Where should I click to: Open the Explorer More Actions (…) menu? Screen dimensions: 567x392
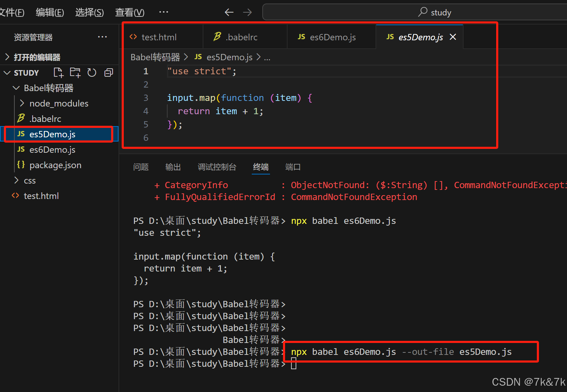pos(102,37)
